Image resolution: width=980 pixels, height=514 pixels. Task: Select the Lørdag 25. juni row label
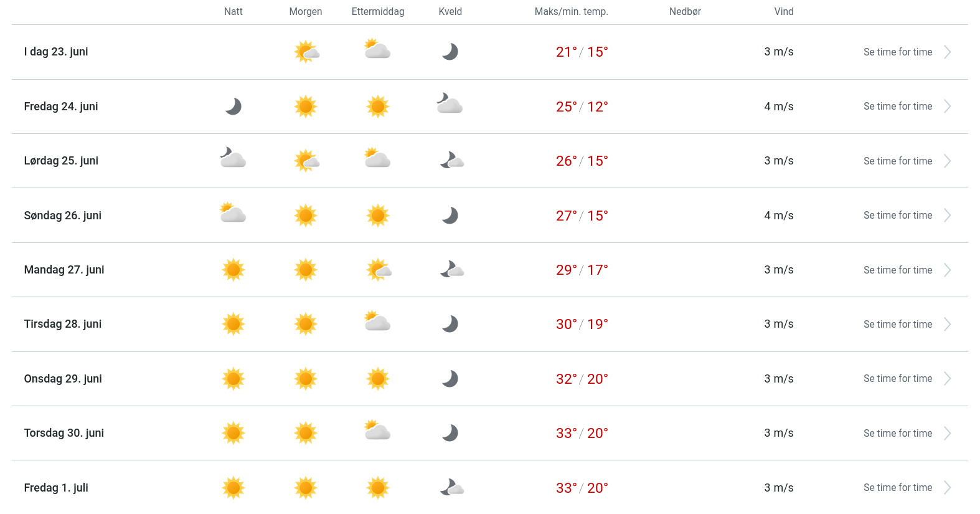click(x=61, y=161)
